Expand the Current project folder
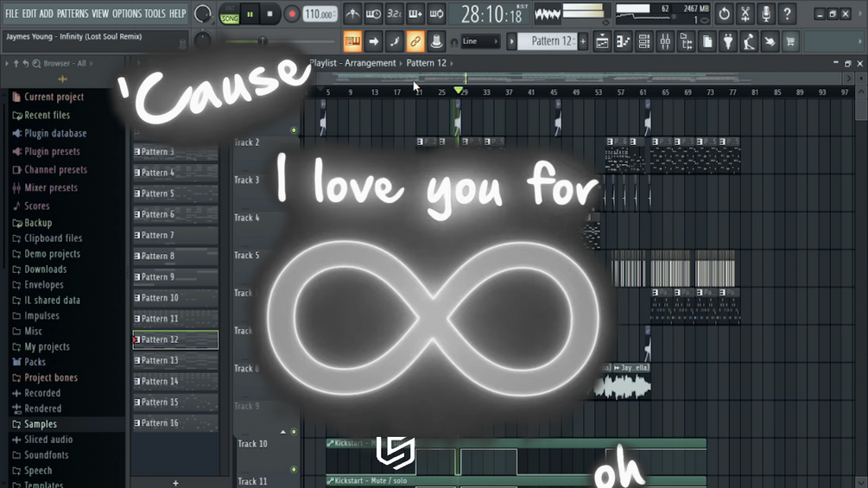The height and width of the screenshot is (488, 868). [48, 97]
